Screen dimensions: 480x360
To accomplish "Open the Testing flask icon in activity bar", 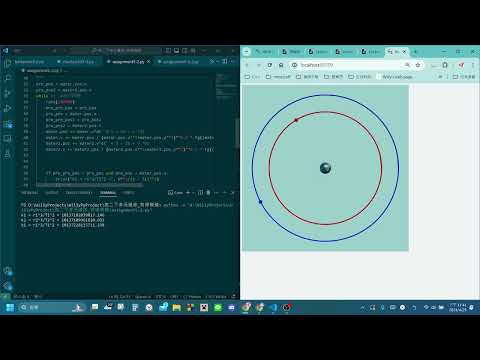I will (7, 154).
